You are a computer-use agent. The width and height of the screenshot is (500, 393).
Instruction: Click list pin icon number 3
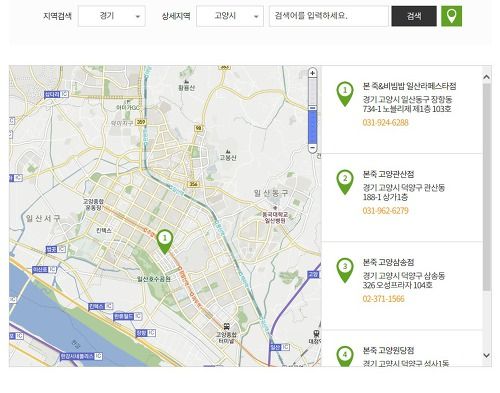tap(345, 270)
